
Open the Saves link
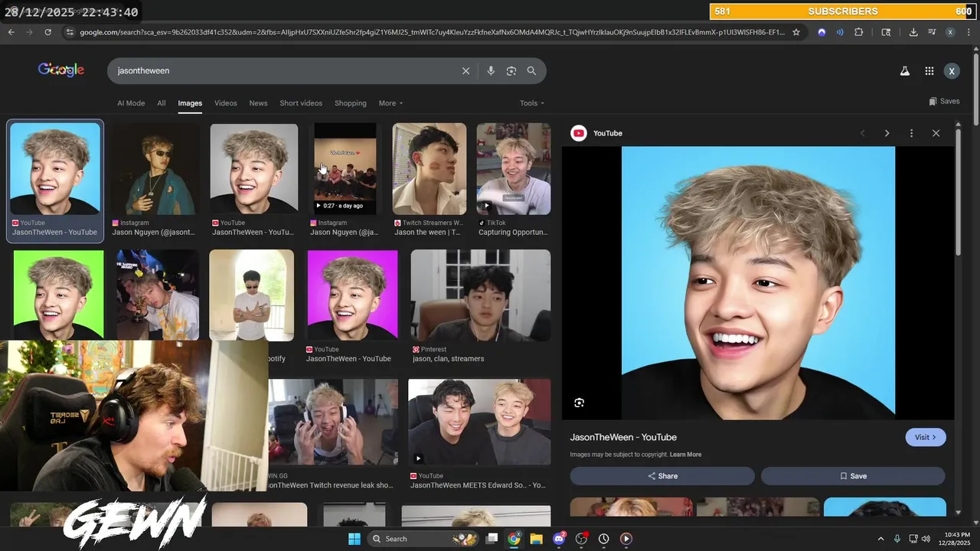[944, 101]
